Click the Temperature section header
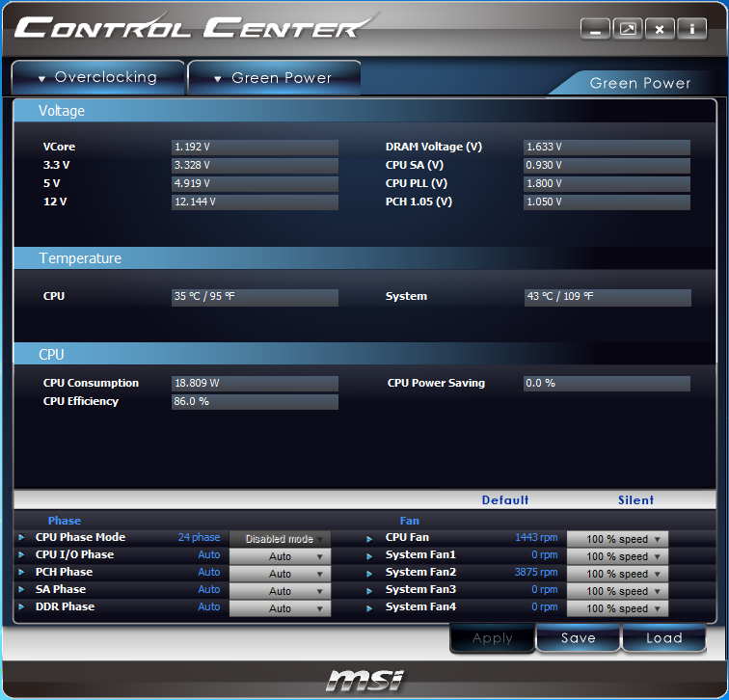Screen dimensions: 729x700 coord(364,258)
